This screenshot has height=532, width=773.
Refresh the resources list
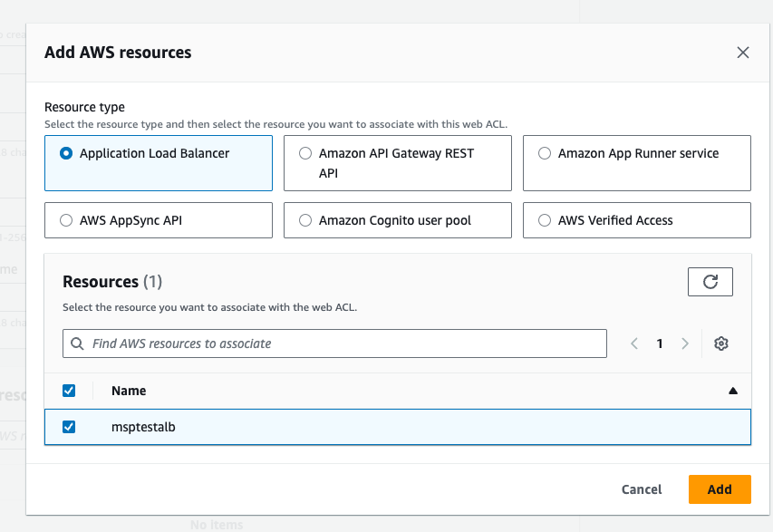coord(710,282)
